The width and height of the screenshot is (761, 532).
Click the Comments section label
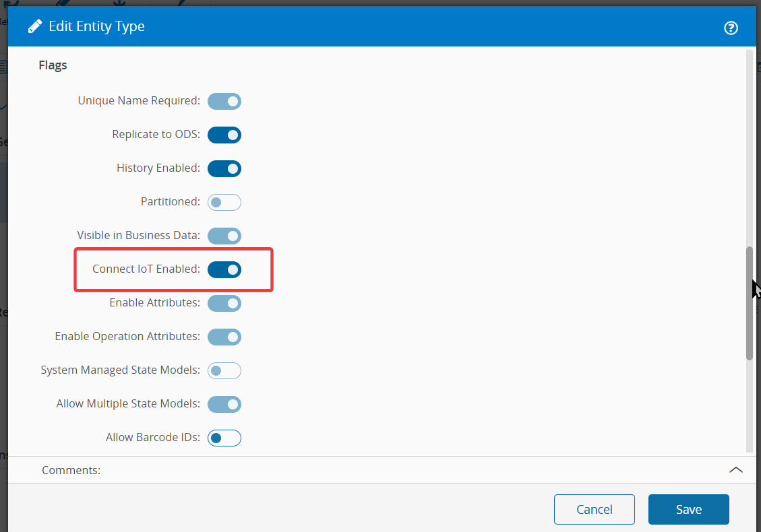click(71, 470)
